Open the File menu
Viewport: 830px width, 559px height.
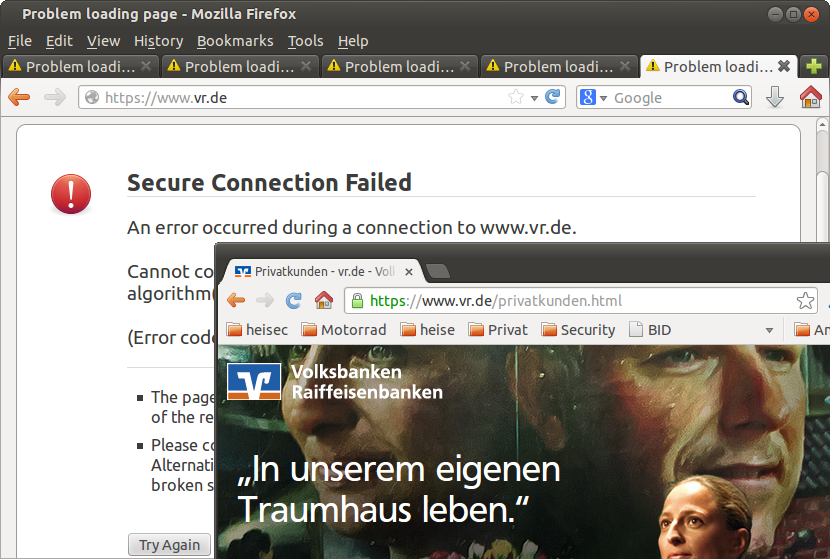tap(20, 41)
